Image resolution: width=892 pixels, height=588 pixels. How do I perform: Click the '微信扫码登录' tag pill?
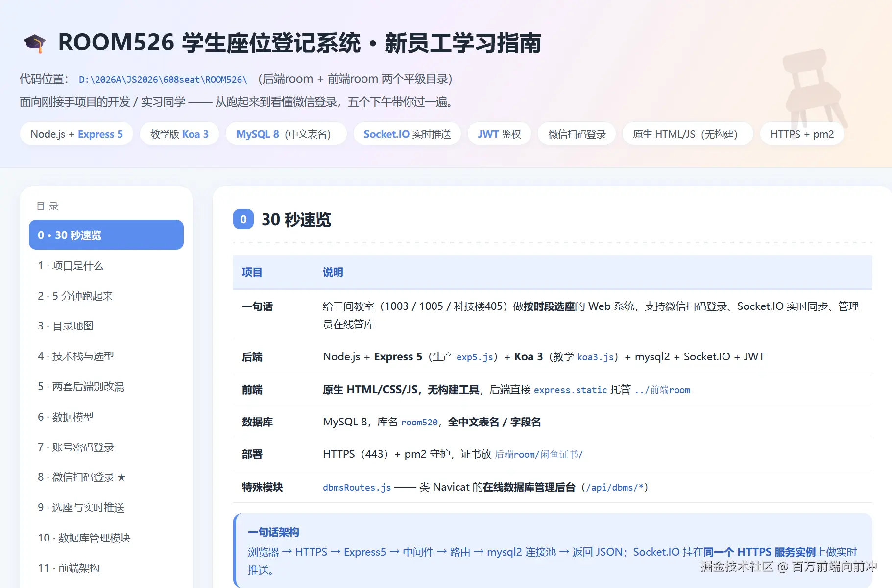(x=577, y=134)
